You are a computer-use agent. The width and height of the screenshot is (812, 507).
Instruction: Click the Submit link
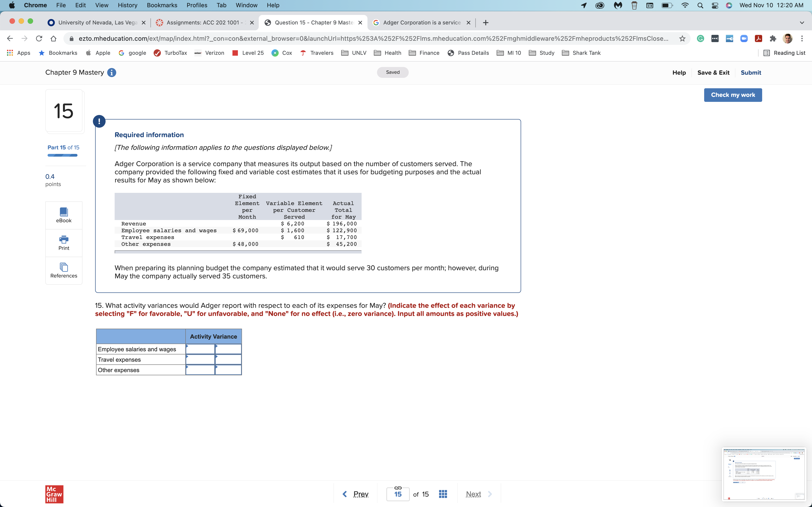[751, 73]
